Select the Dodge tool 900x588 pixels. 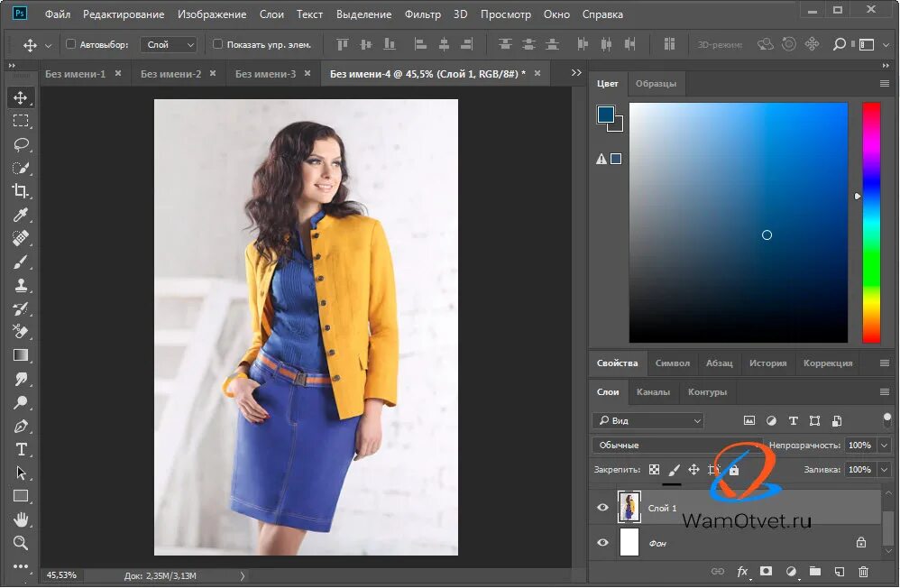21,402
